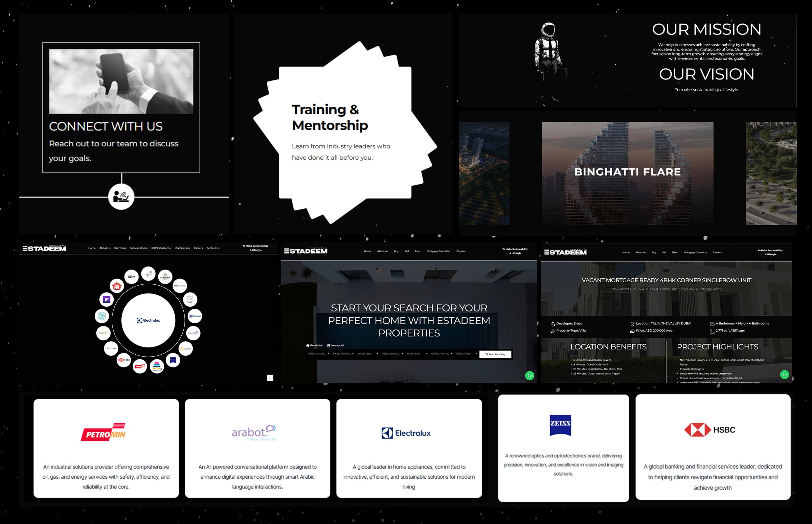Click the purple SP logo bubble
The height and width of the screenshot is (524, 812).
[107, 300]
